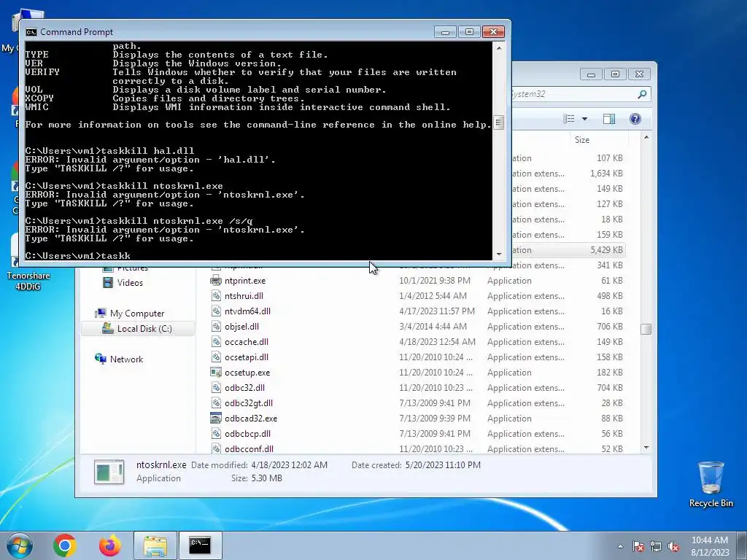The height and width of the screenshot is (560, 747).
Task: Click Date modified value in details pane
Action: (x=289, y=465)
